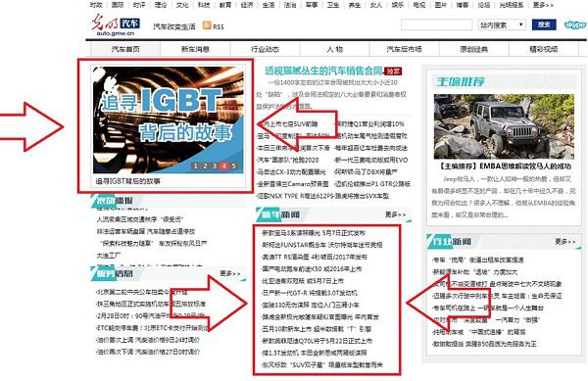588x381 pixels.
Task: Open 五月10款新车上市 news link
Action: [x=317, y=329]
